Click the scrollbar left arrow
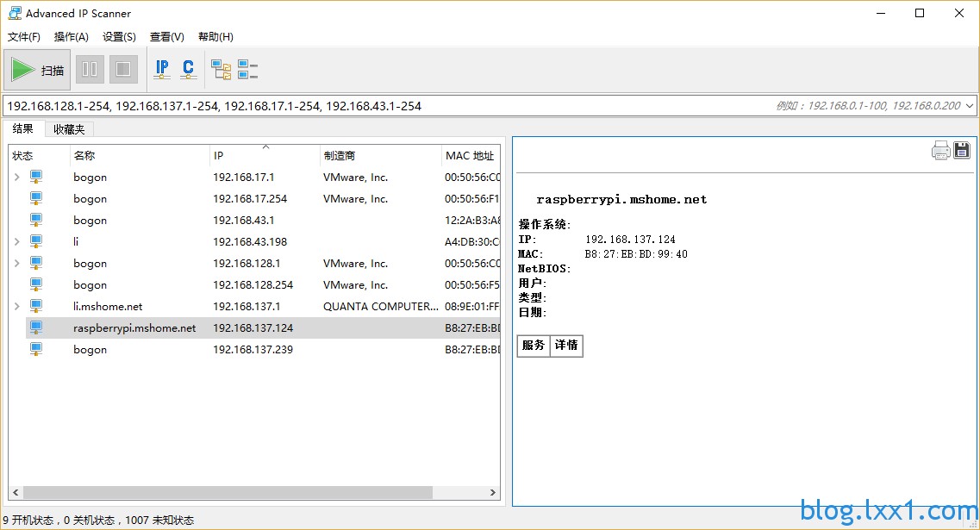 click(16, 492)
